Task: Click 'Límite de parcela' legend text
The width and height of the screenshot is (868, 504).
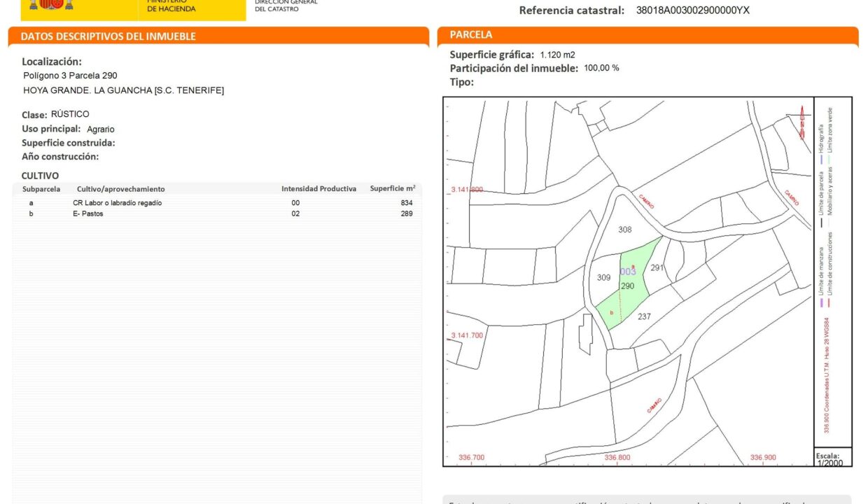Action: 821,194
